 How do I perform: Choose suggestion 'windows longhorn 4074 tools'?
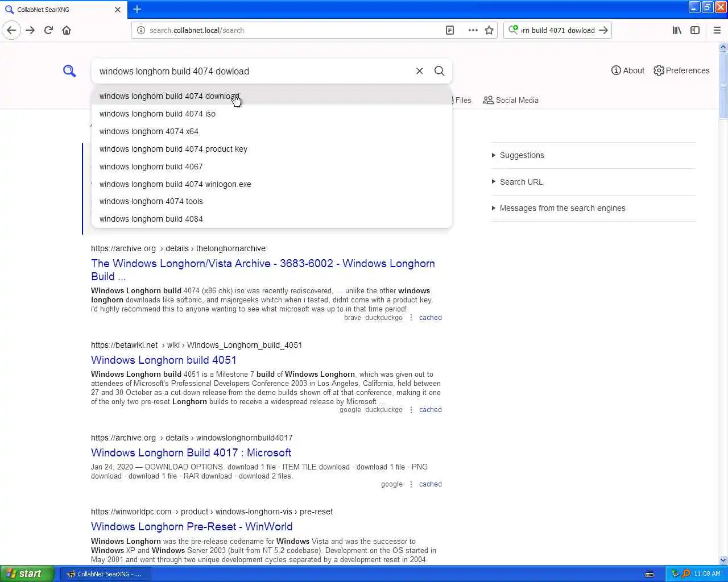(x=272, y=201)
